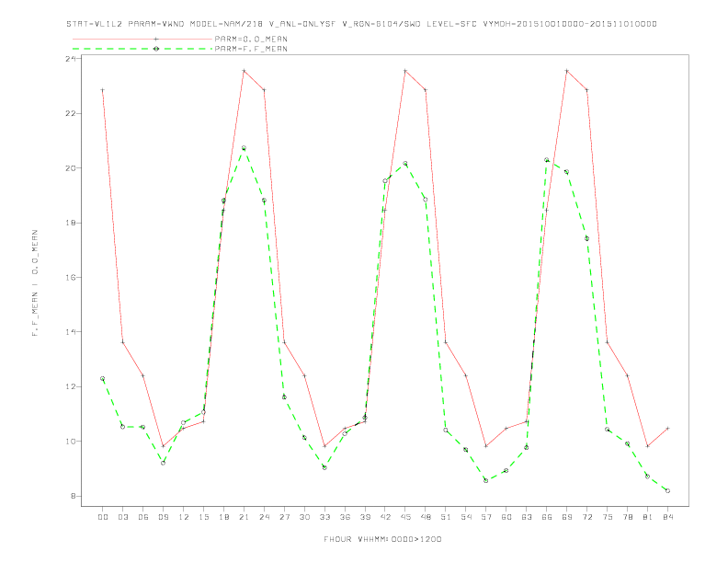
Task: Click y-axis tick label 10
Action: 71,441
